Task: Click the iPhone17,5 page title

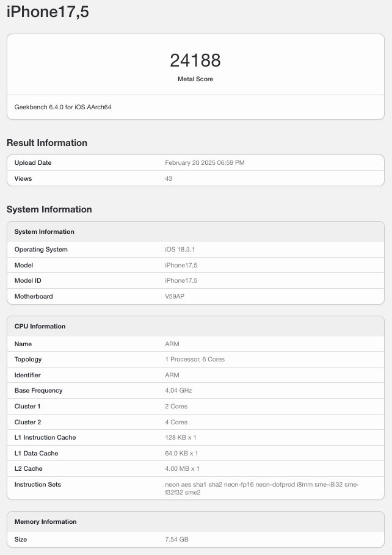Action: click(48, 12)
